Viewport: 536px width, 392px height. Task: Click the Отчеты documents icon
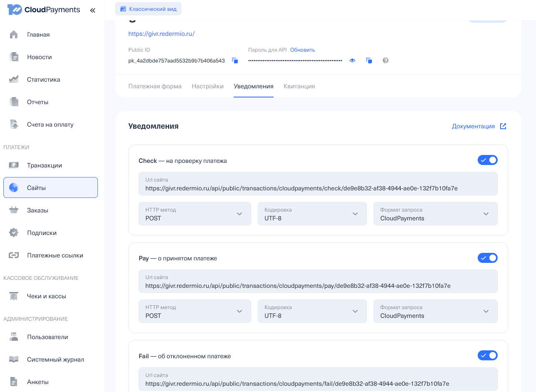pos(14,102)
